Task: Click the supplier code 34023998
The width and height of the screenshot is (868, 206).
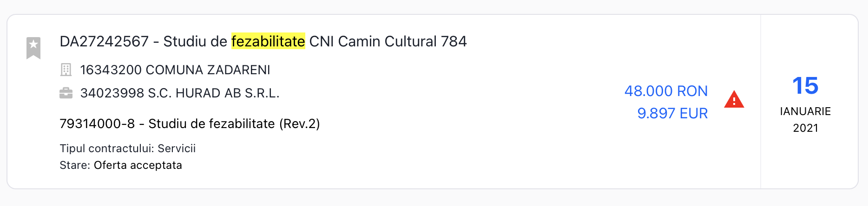Action: [x=112, y=93]
